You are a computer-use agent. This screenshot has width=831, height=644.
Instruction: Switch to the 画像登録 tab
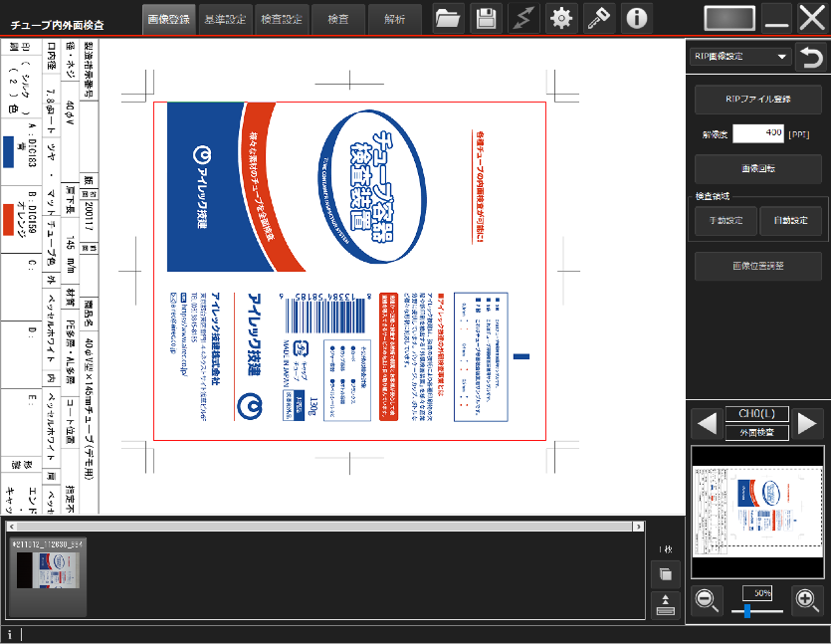[168, 20]
